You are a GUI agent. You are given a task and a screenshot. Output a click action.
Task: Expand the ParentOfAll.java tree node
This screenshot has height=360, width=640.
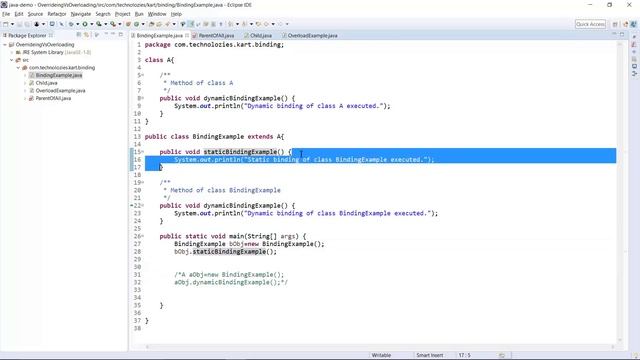[x=25, y=98]
